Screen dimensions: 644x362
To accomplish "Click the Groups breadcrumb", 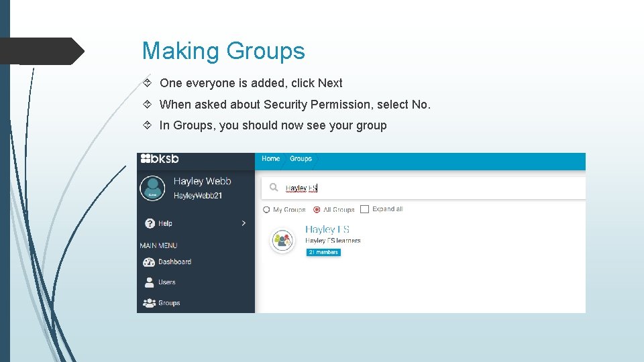I will (x=301, y=159).
